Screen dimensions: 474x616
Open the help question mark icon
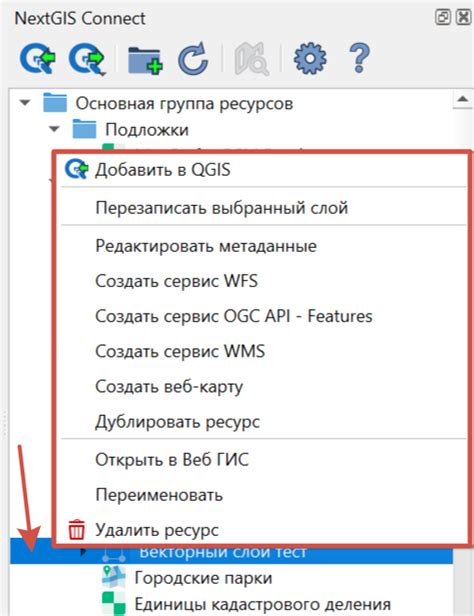pos(359,59)
